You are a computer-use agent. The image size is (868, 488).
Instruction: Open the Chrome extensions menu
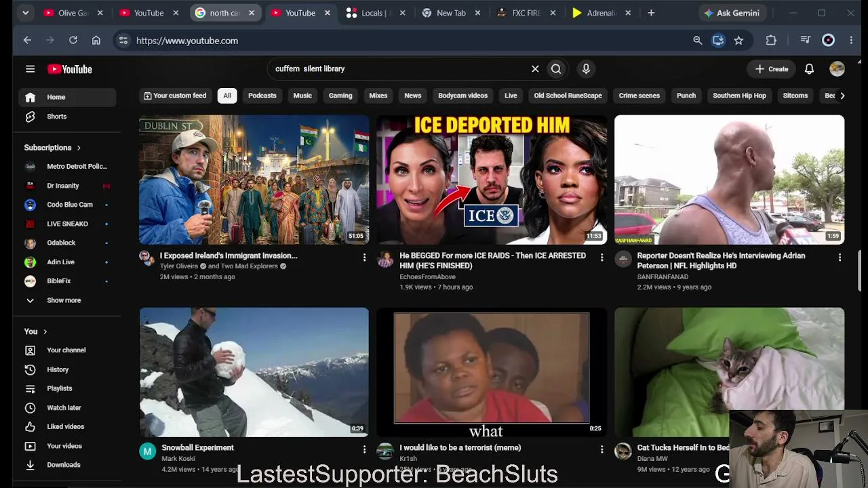click(x=771, y=41)
